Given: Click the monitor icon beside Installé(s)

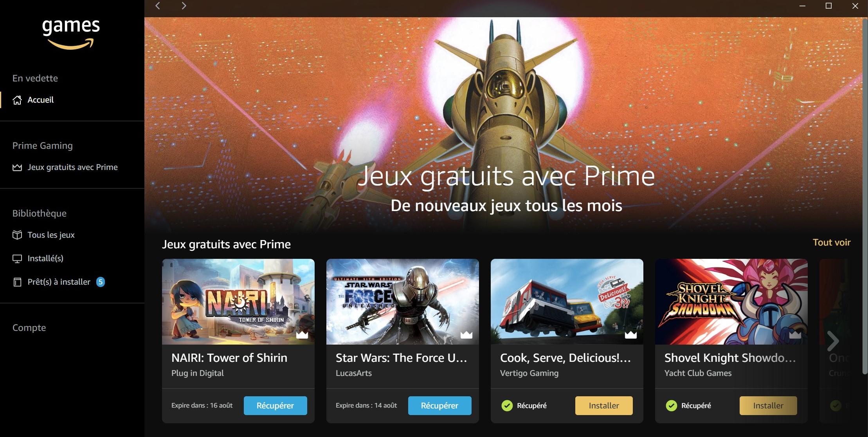Looking at the screenshot, I should [17, 258].
